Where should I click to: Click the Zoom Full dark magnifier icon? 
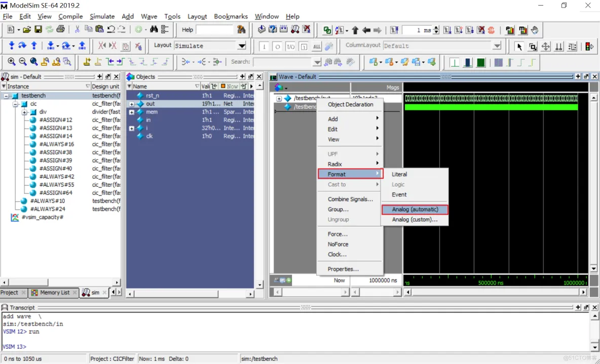[34, 62]
